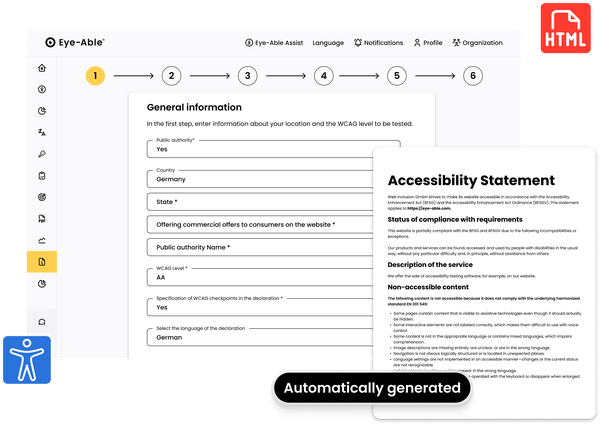600x425 pixels.
Task: Click the red HTML file icon
Action: point(566,28)
